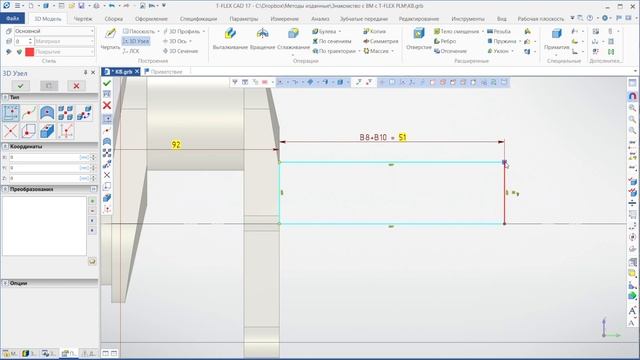Image resolution: width=640 pixels, height=360 pixels.
Task: Select the blue block node type icon in Тип section
Action: (47, 131)
